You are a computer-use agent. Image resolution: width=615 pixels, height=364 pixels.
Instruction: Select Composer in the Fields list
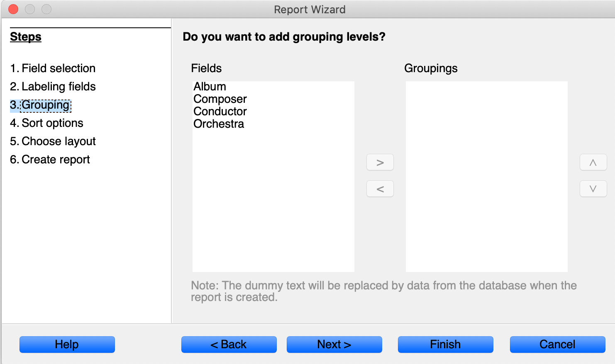(220, 99)
